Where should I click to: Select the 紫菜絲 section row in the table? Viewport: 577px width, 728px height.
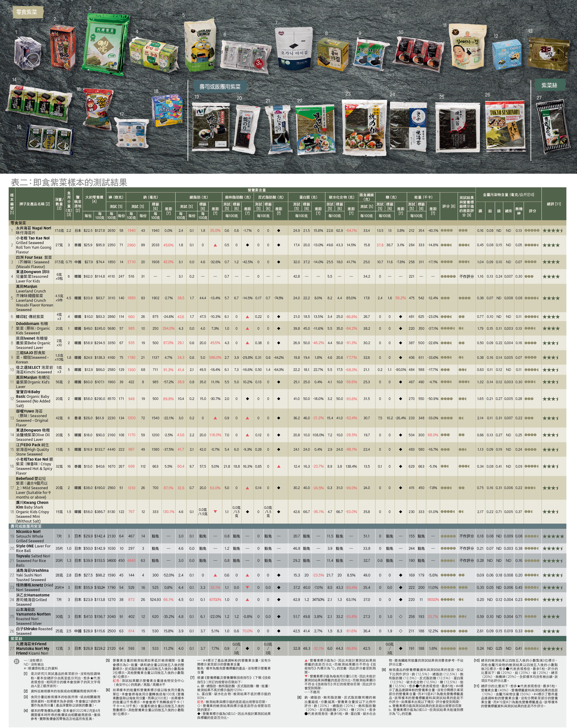point(287,639)
